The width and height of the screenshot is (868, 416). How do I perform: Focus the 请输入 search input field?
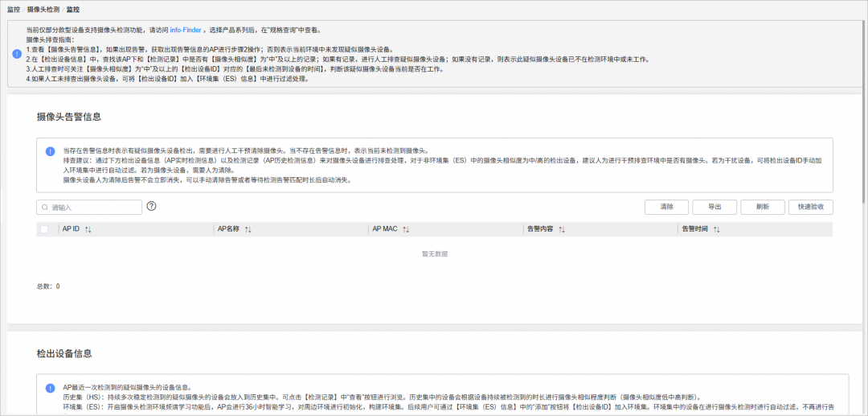[89, 207]
